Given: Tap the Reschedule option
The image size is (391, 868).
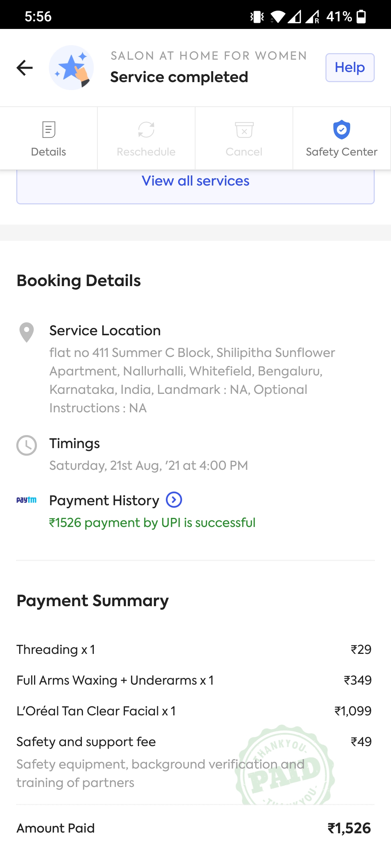Looking at the screenshot, I should (146, 138).
